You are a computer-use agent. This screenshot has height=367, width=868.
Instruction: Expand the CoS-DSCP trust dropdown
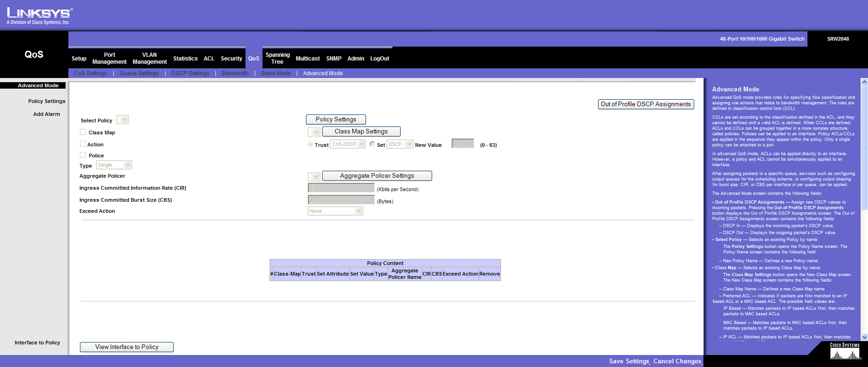pos(348,144)
